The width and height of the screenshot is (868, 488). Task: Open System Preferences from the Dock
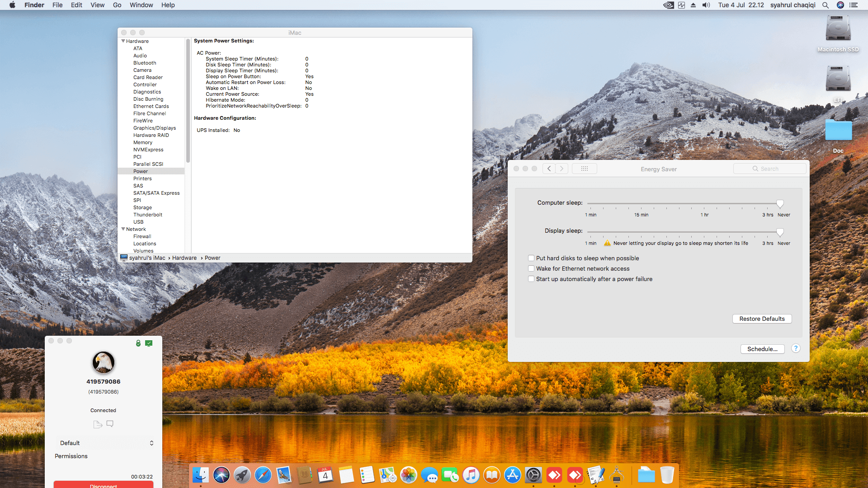click(x=534, y=475)
